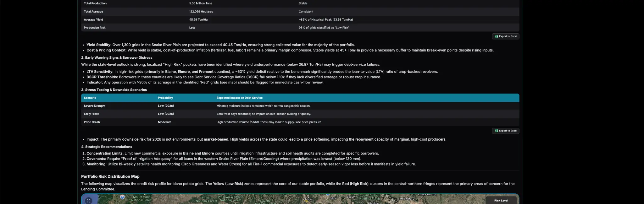Select the "Total Production" row label

coord(95,3)
